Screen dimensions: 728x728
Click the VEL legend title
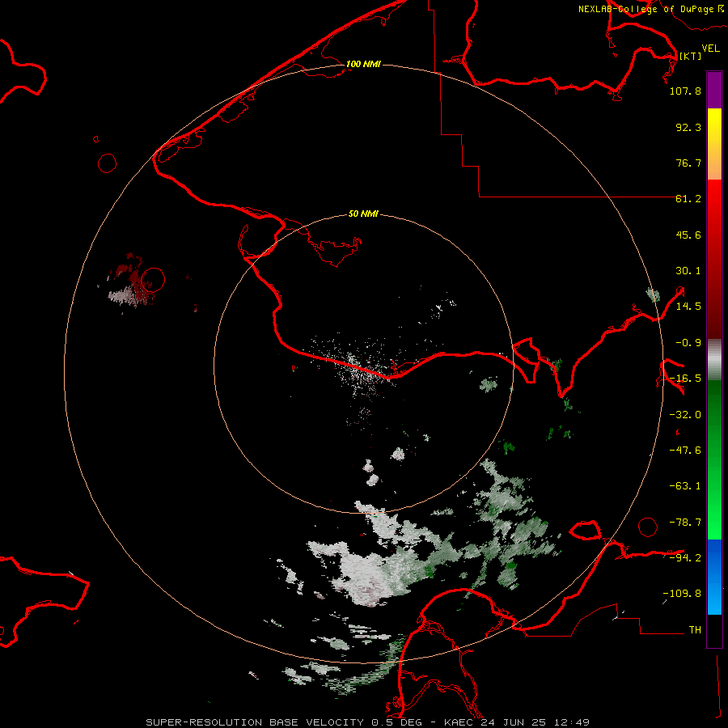click(710, 49)
